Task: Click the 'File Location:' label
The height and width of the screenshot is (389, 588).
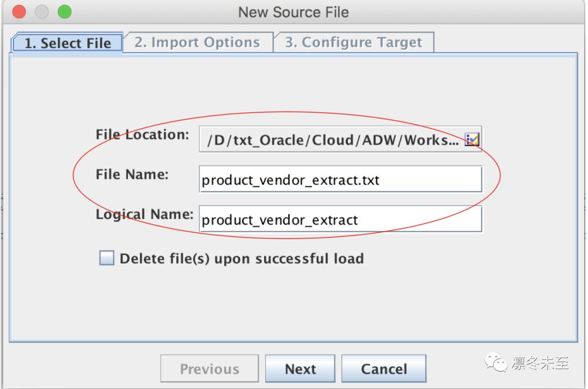Action: click(143, 135)
